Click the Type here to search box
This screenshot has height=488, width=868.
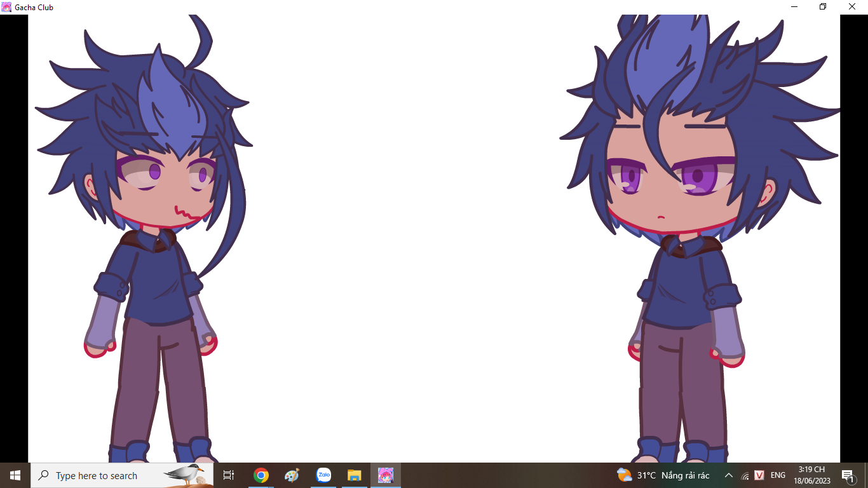(122, 475)
